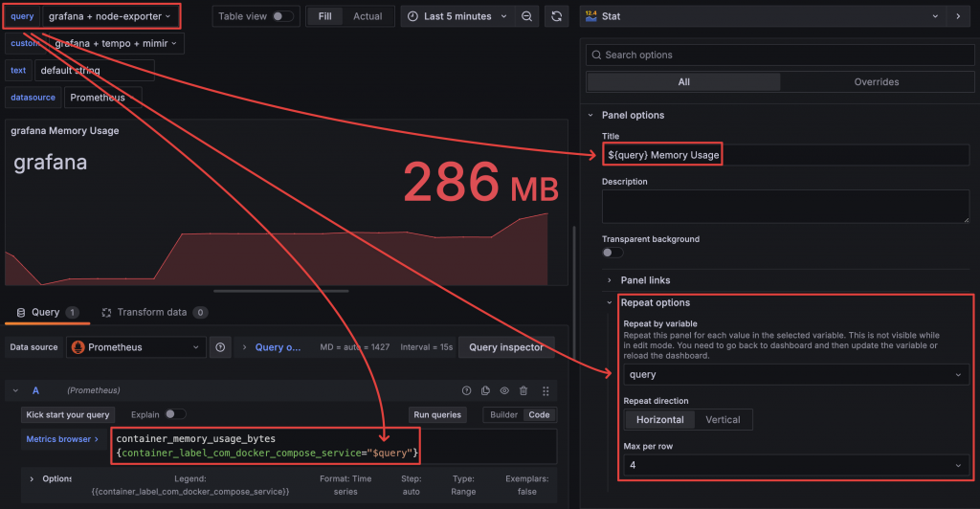Viewport: 980px width, 509px height.
Task: Select the All options tab
Action: point(683,82)
